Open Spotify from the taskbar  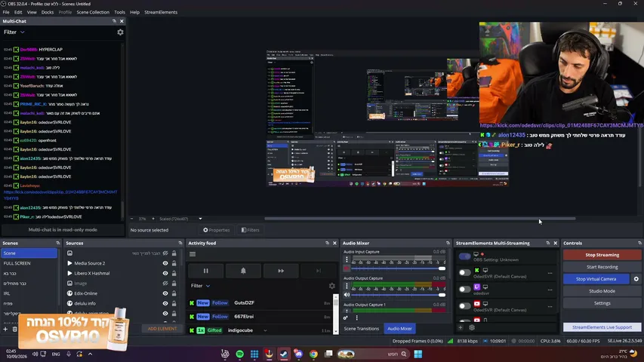click(x=240, y=354)
